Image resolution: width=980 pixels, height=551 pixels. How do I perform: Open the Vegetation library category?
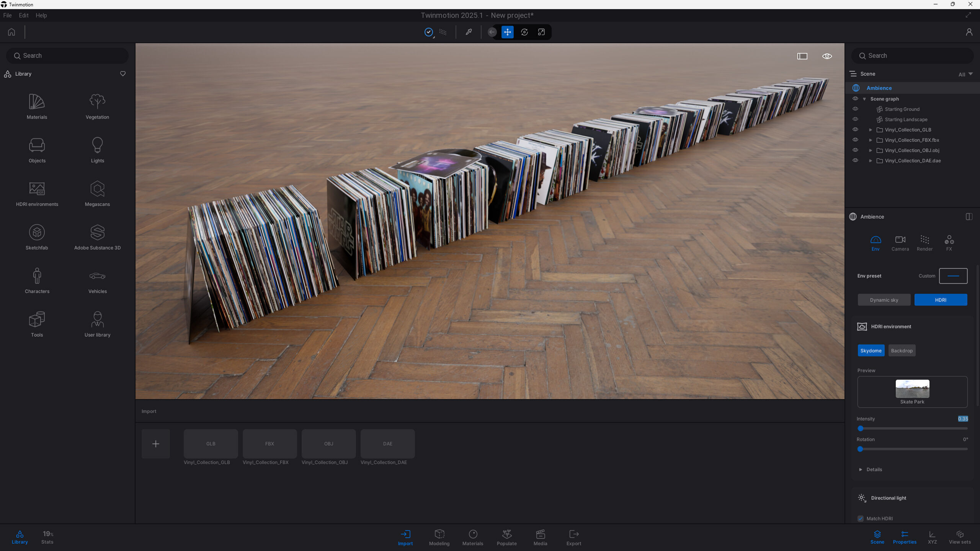pyautogui.click(x=97, y=106)
